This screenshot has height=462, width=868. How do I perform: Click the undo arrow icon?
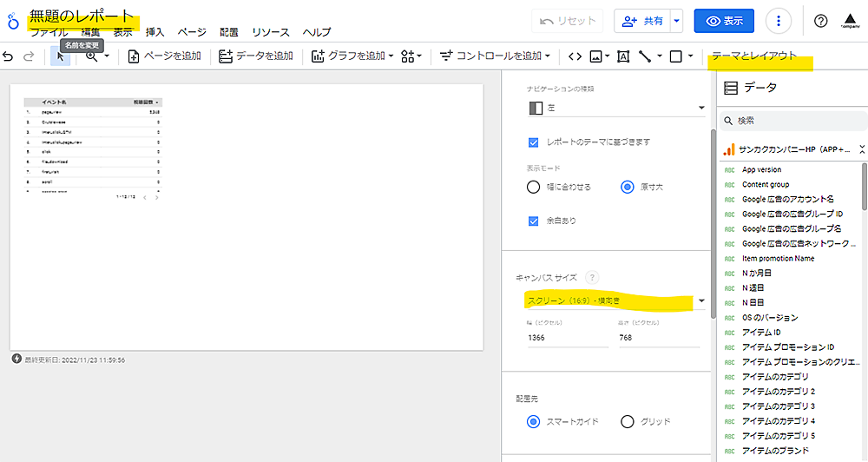pos(9,56)
